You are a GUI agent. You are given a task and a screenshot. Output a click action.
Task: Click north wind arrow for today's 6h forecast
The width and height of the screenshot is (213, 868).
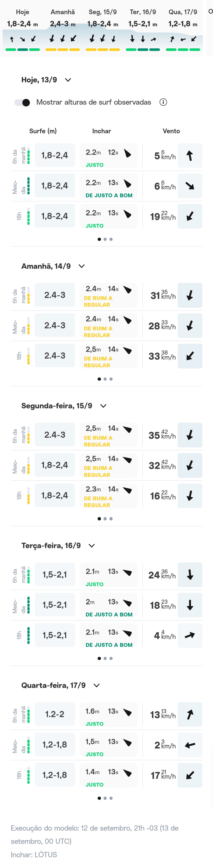pos(190,155)
